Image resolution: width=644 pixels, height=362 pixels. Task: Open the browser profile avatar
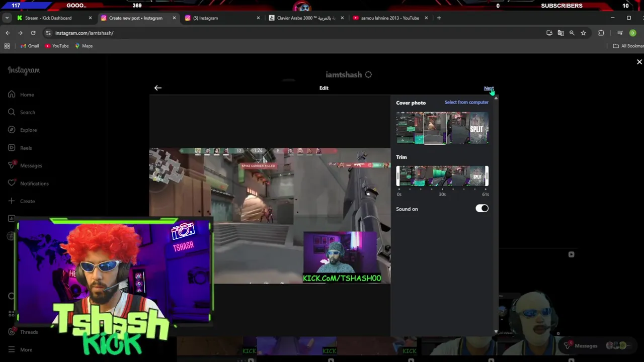pos(633,33)
